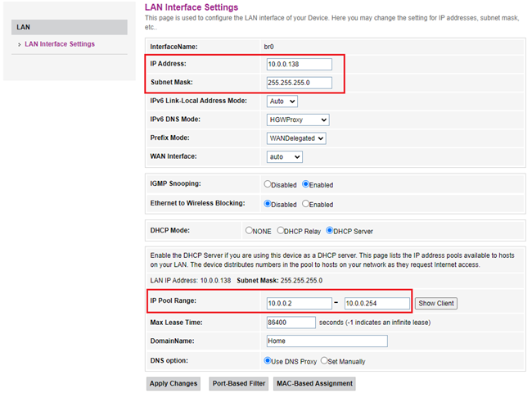
Task: Enable IGMP Snooping radio button
Action: click(306, 184)
